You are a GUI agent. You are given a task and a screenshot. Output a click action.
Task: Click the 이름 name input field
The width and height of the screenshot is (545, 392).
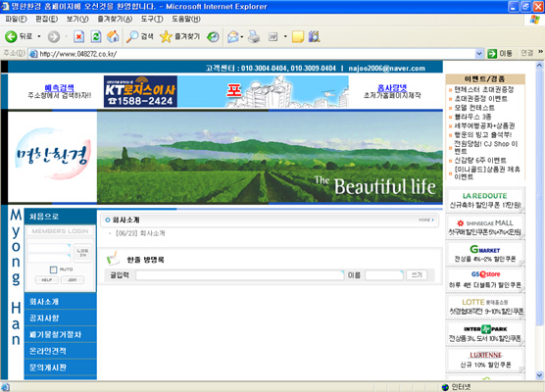(x=384, y=274)
